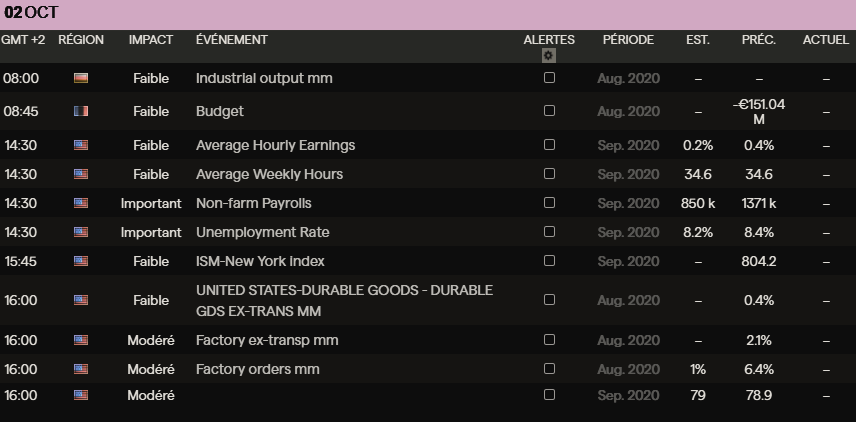Click the US flag for Average Hourly Earnings
Image resolution: width=856 pixels, height=422 pixels.
81,145
